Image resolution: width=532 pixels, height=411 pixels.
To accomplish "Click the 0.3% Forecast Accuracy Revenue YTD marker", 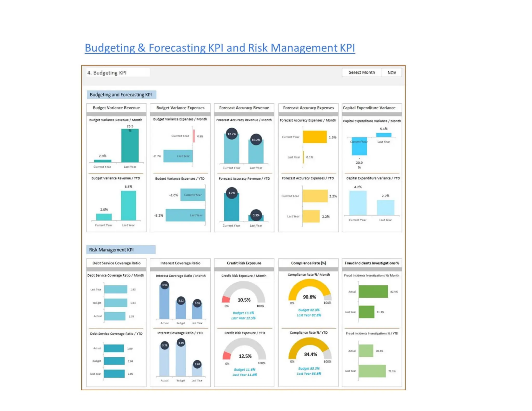I will [x=256, y=215].
